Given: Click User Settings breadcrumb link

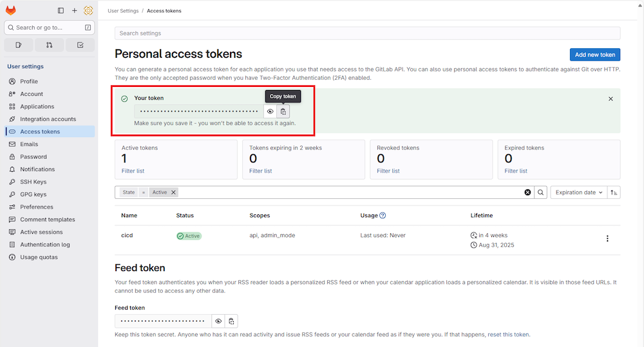Looking at the screenshot, I should pyautogui.click(x=123, y=11).
